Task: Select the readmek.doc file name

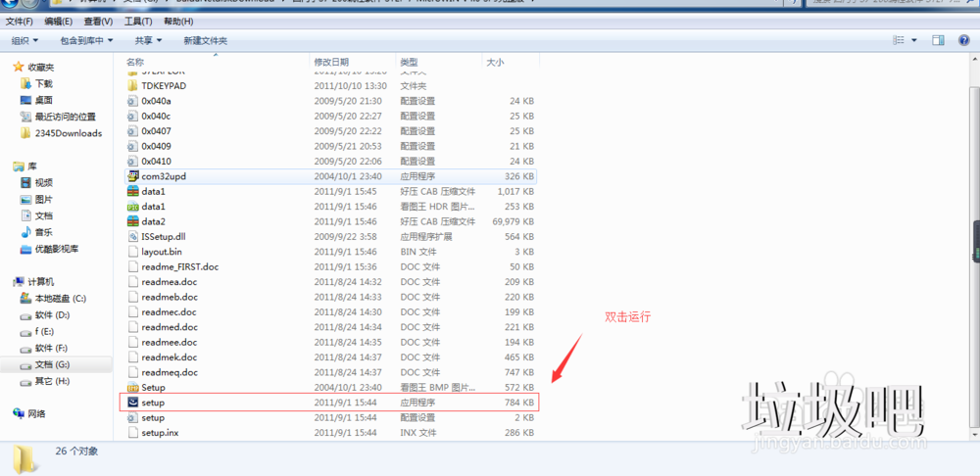Action: (170, 357)
